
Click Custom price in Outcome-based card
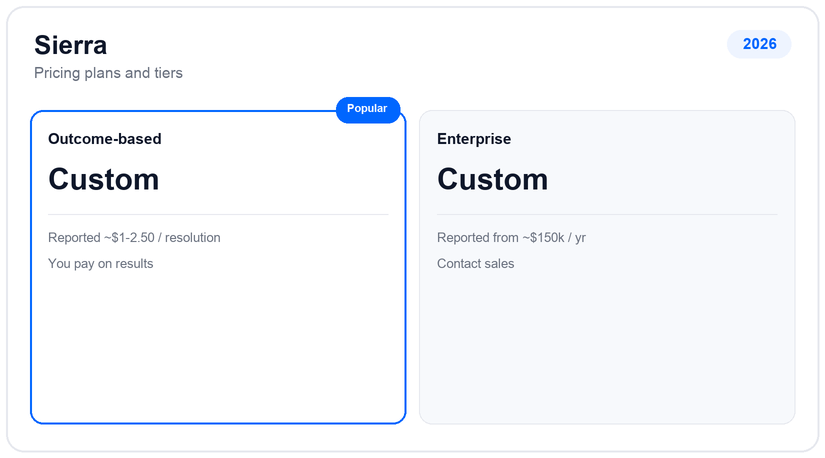coord(104,180)
